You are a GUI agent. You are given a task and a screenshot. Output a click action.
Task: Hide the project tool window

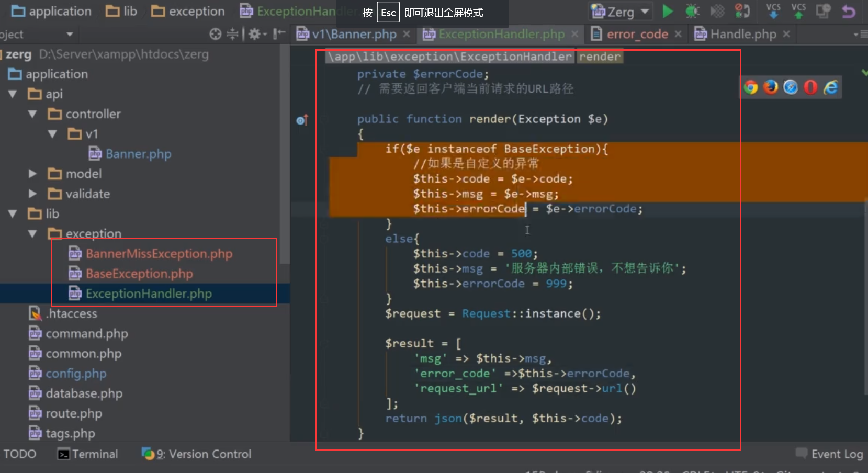(279, 35)
